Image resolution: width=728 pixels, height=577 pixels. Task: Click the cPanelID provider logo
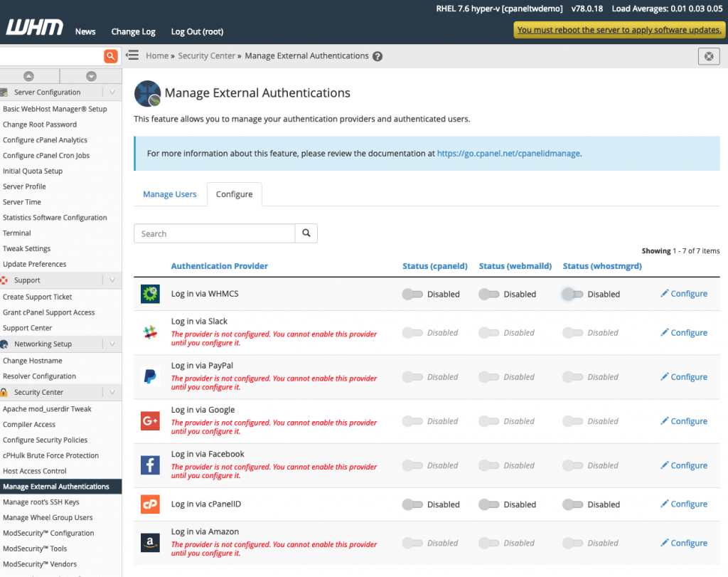151,504
